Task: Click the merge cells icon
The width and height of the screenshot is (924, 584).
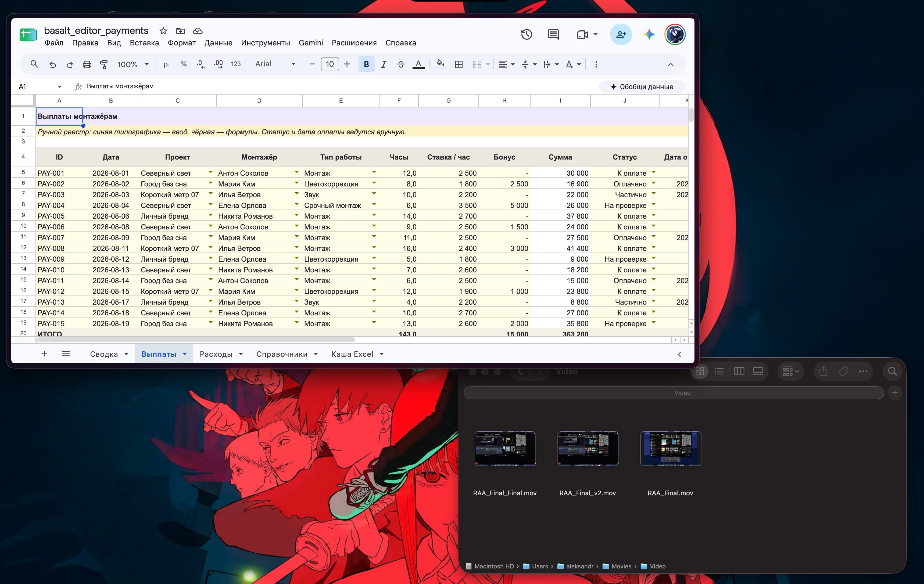Action: 477,64
